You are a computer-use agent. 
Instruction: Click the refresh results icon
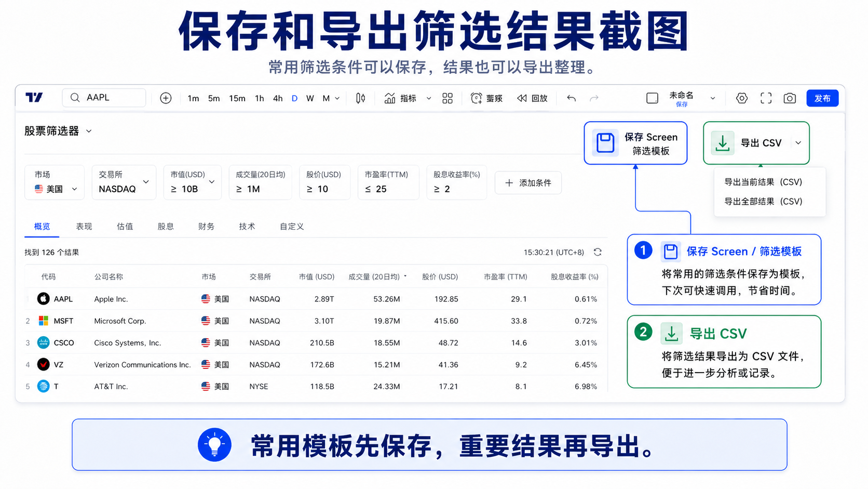[x=598, y=252]
